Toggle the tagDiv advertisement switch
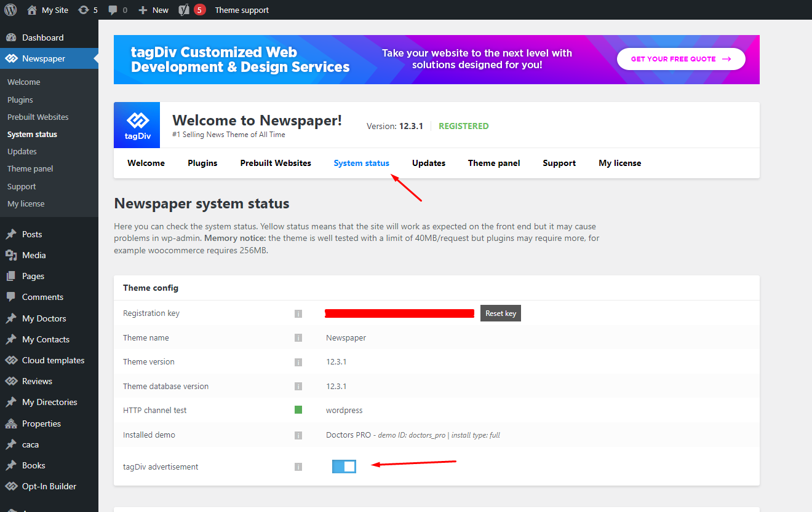 tap(344, 467)
